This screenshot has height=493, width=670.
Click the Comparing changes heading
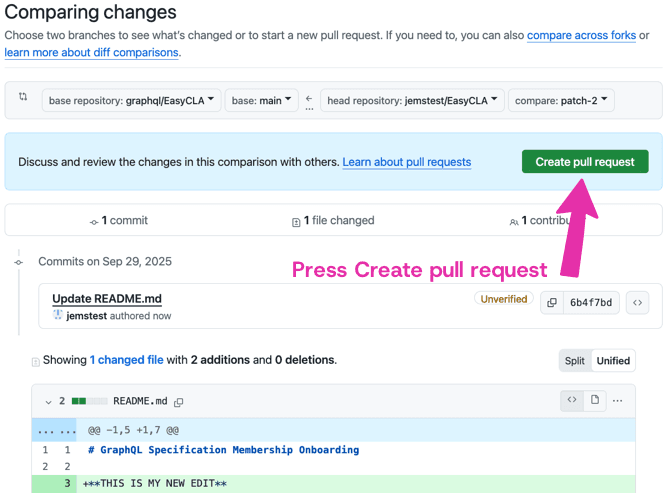(x=90, y=12)
